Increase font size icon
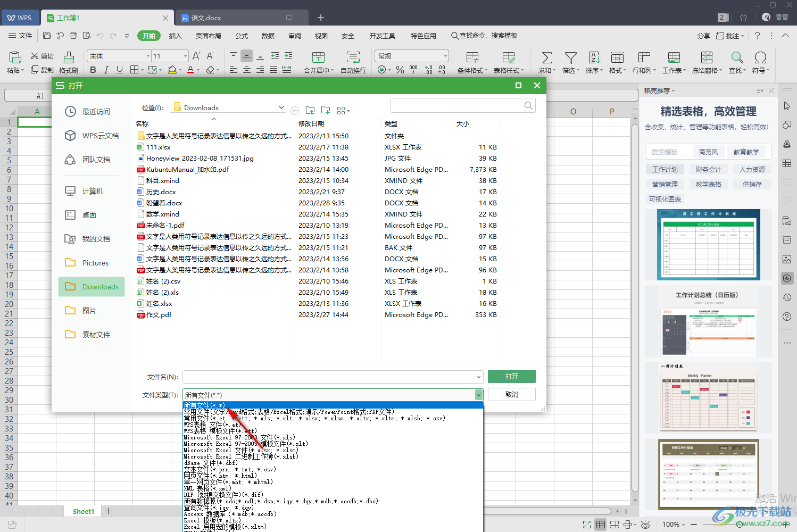The image size is (797, 532). [x=197, y=56]
